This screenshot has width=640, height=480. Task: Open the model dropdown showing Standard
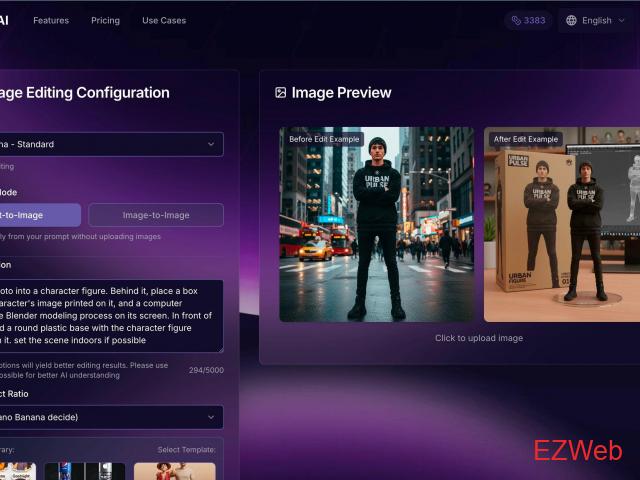[108, 144]
